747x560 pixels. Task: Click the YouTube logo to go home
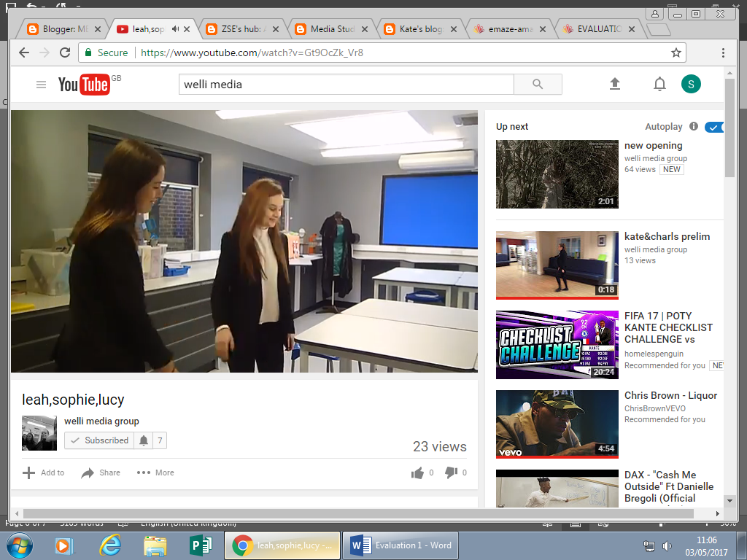point(84,85)
